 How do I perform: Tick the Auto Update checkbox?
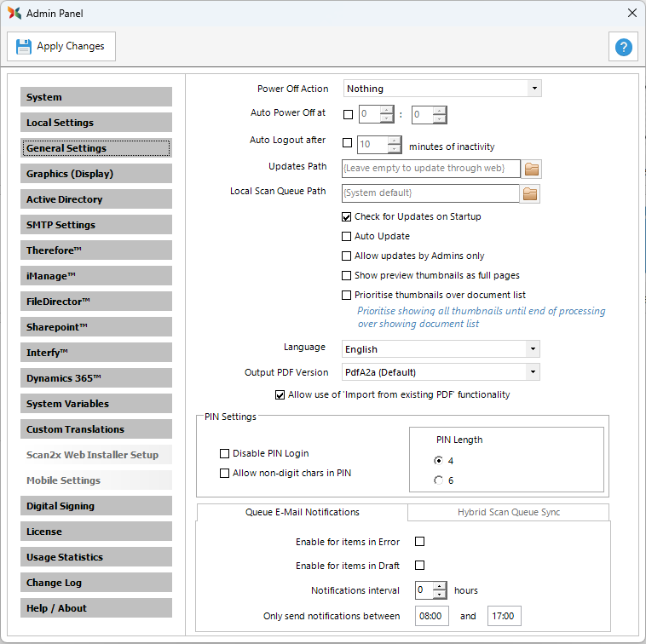(x=347, y=236)
